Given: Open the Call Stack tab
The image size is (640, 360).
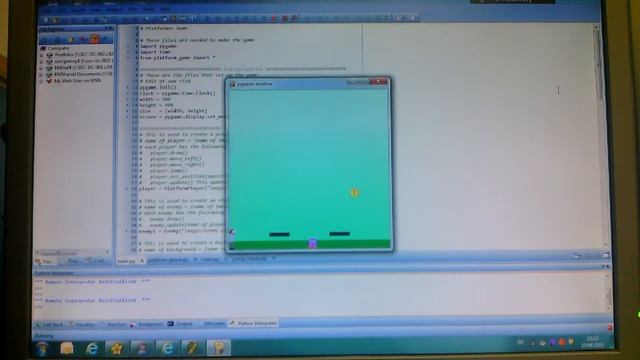Looking at the screenshot, I should pos(50,324).
